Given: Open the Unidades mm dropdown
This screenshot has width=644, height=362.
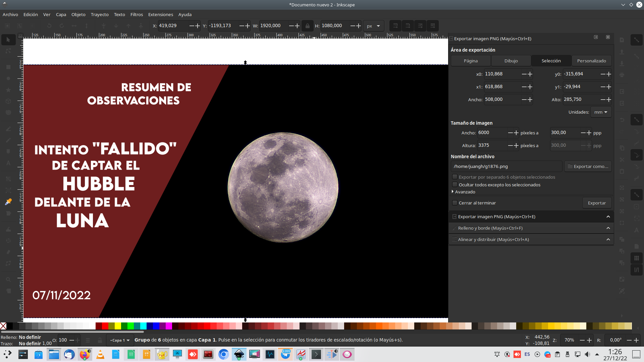Looking at the screenshot, I should [601, 112].
